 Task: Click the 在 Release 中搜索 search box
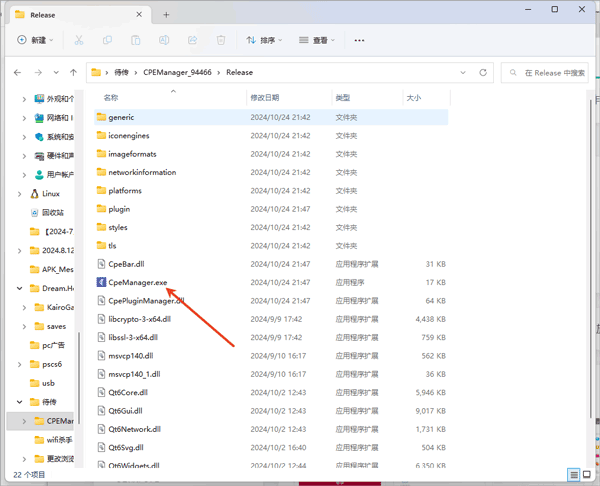549,73
